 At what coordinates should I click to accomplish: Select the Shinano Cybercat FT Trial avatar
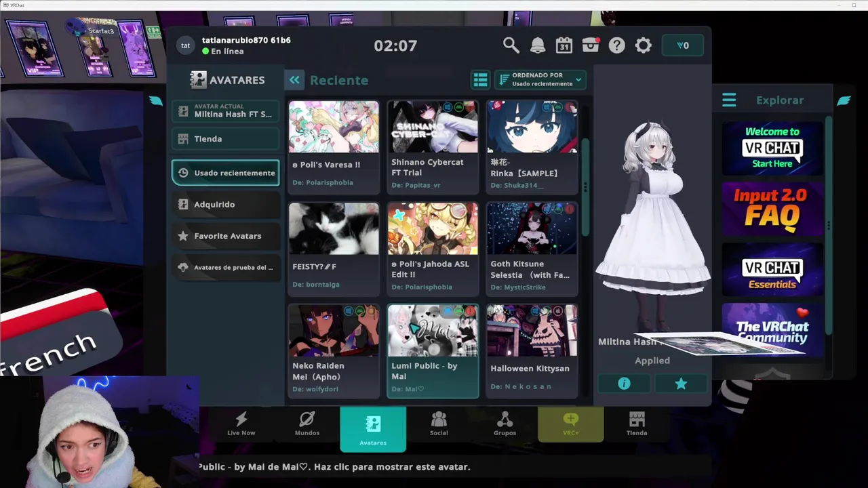coord(433,146)
